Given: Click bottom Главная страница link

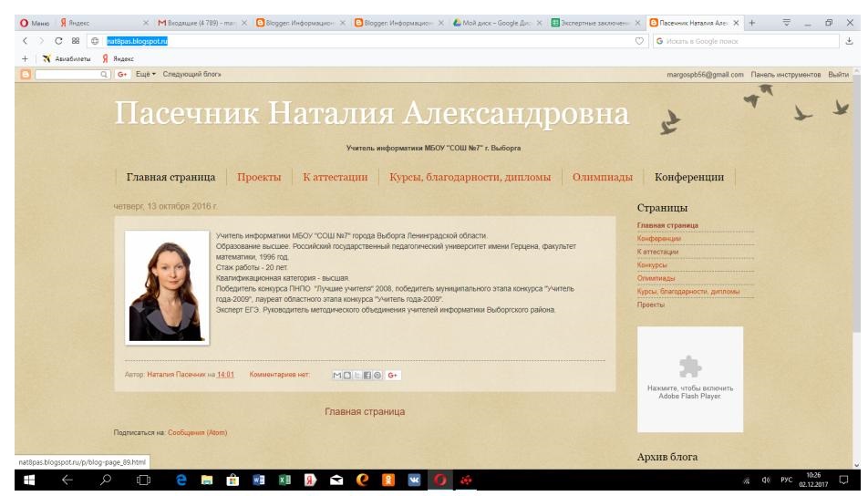Looking at the screenshot, I should pyautogui.click(x=365, y=412).
